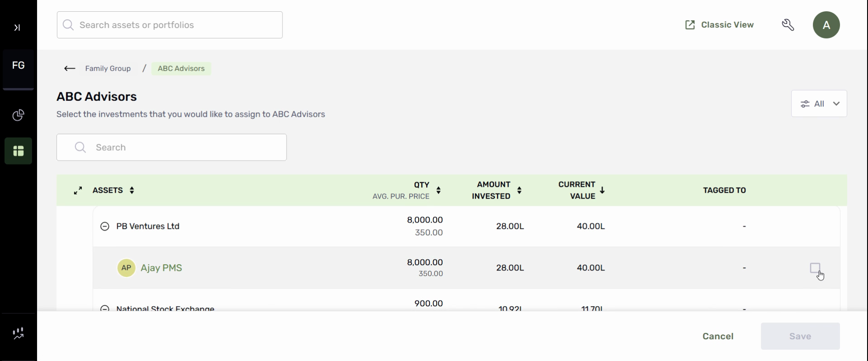Sort by the Assets column

[132, 190]
